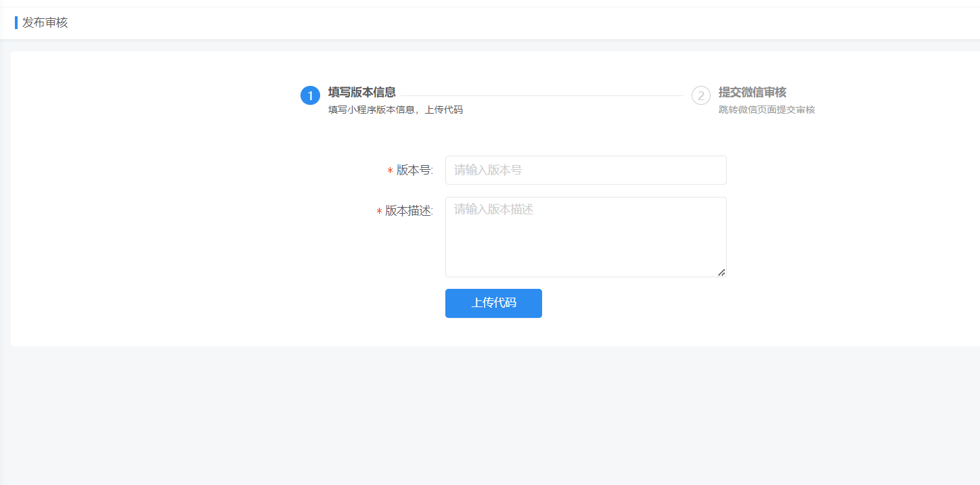Click the red asterisk beside 版本描述
Screen dimensions: 980x485
click(x=378, y=212)
